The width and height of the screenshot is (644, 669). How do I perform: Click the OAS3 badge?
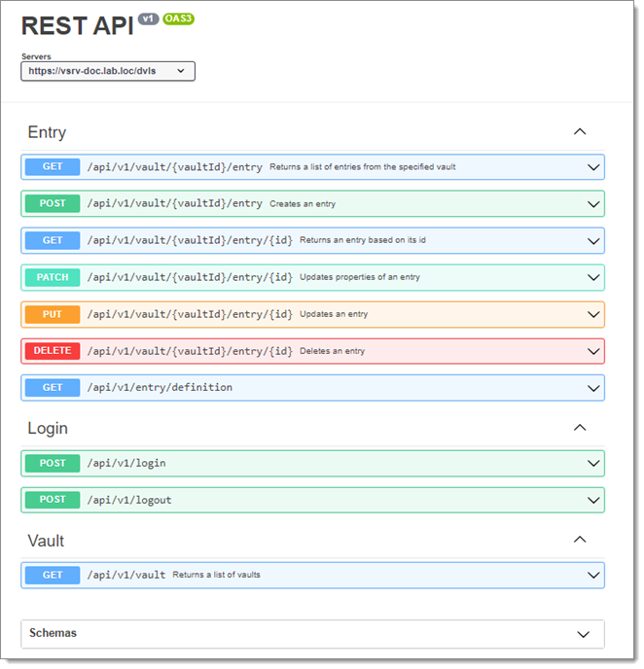[x=178, y=18]
